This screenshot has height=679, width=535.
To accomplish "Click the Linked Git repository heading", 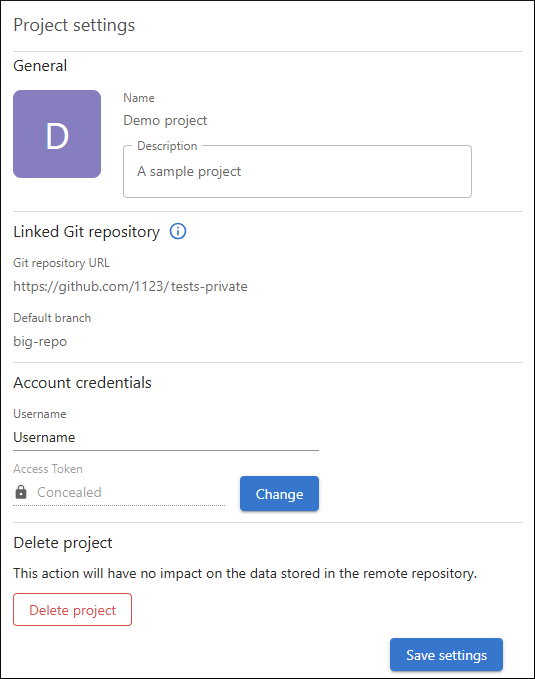I will (x=87, y=232).
